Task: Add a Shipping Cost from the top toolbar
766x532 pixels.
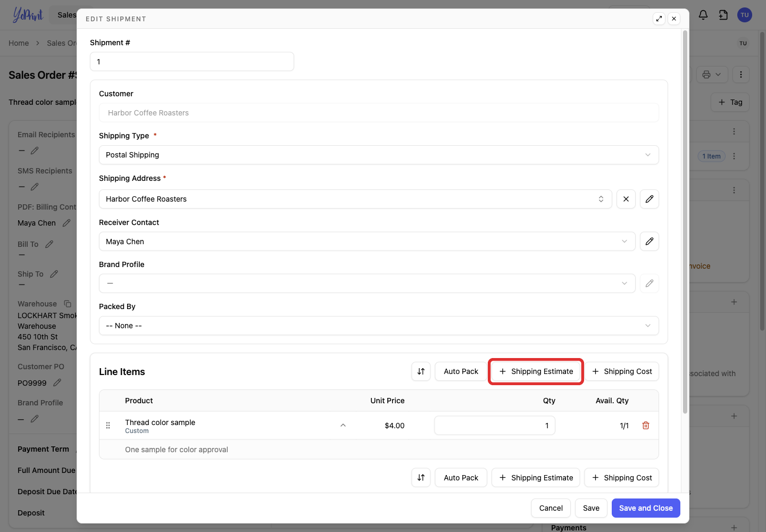Action: pos(622,371)
